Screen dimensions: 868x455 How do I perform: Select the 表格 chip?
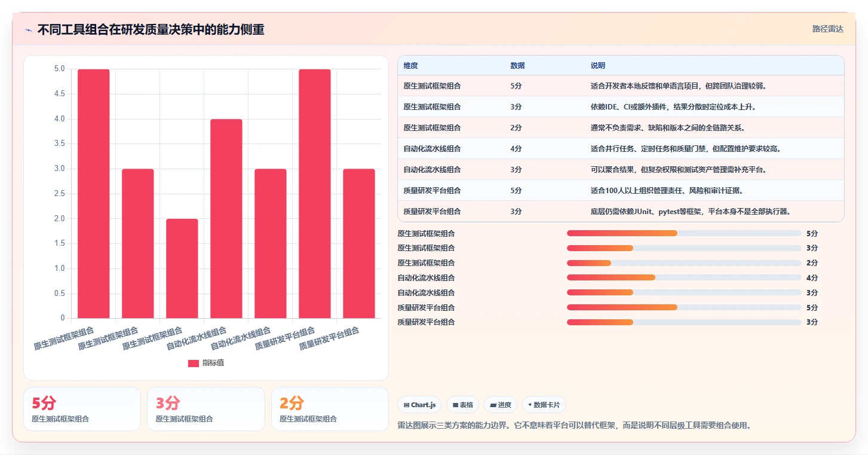pos(463,405)
